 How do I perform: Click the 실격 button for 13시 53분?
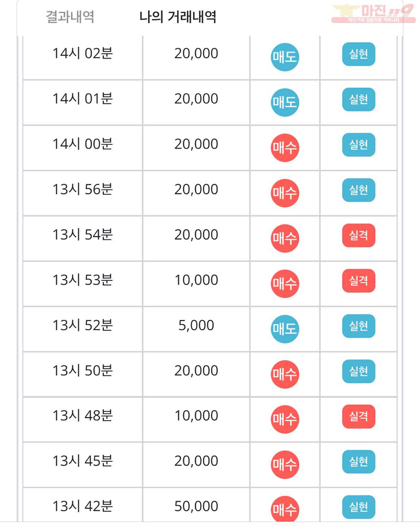(x=359, y=281)
